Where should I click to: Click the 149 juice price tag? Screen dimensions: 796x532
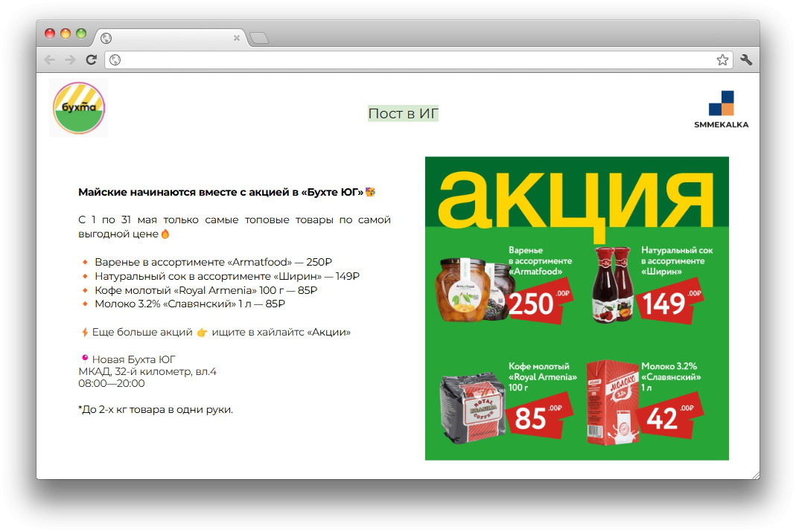coord(670,302)
